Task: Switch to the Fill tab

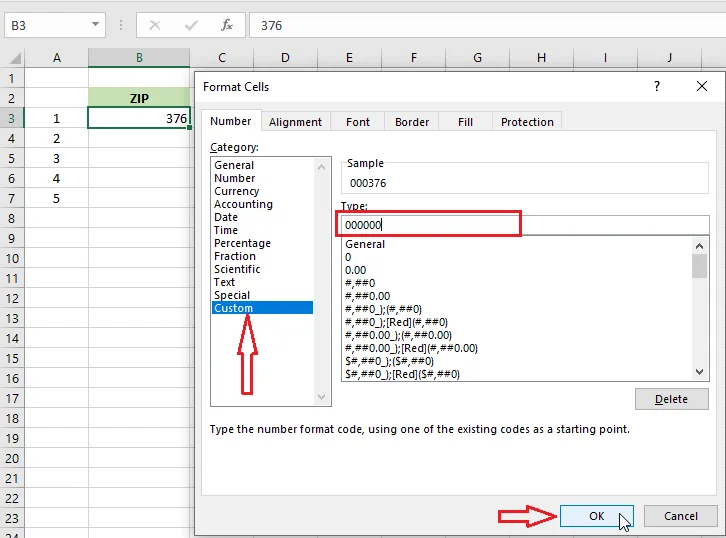Action: pyautogui.click(x=465, y=122)
